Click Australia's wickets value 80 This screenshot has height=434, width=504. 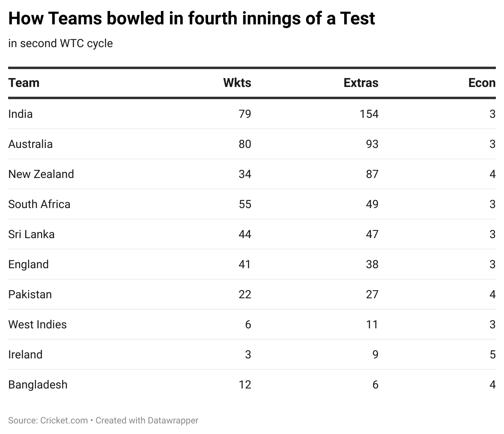245,144
